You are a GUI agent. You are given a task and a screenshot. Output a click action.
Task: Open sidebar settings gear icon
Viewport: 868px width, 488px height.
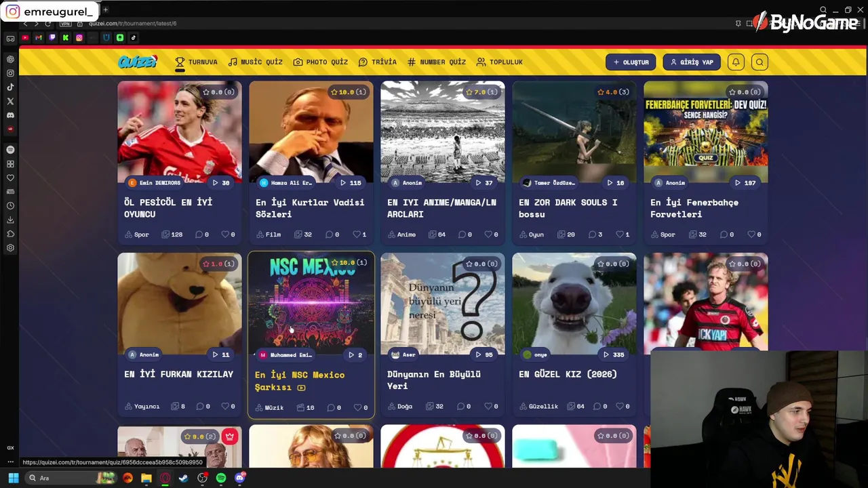10,248
